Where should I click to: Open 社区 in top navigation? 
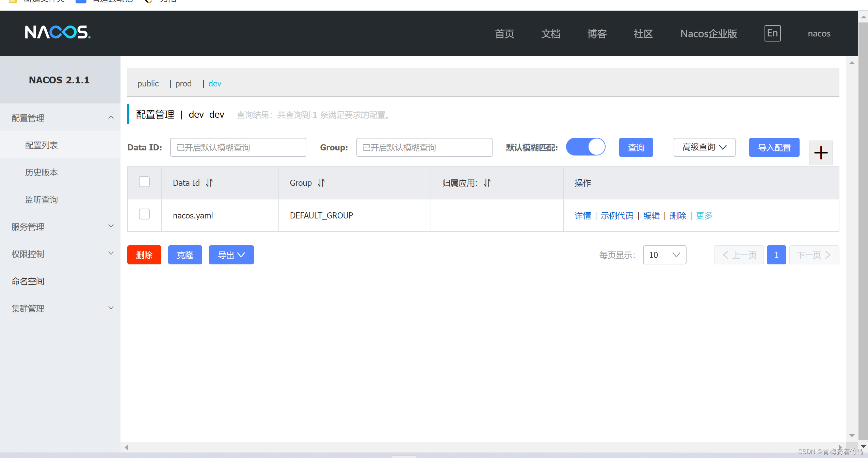tap(643, 34)
